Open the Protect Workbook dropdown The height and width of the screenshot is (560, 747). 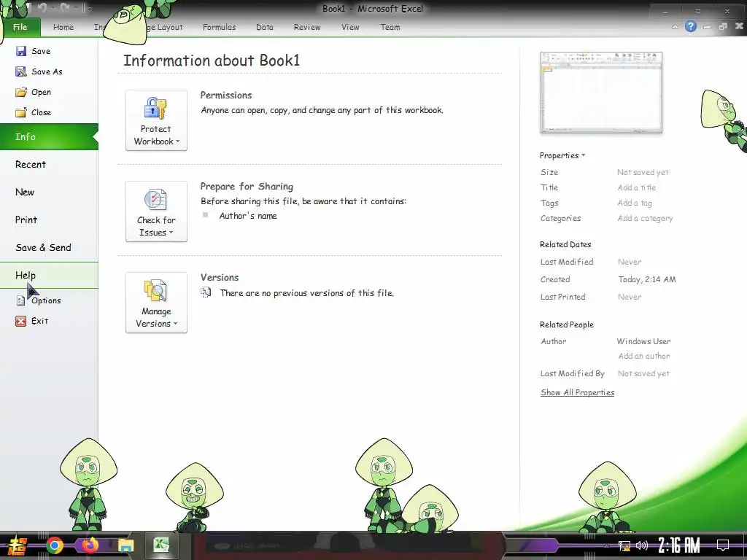coord(156,120)
